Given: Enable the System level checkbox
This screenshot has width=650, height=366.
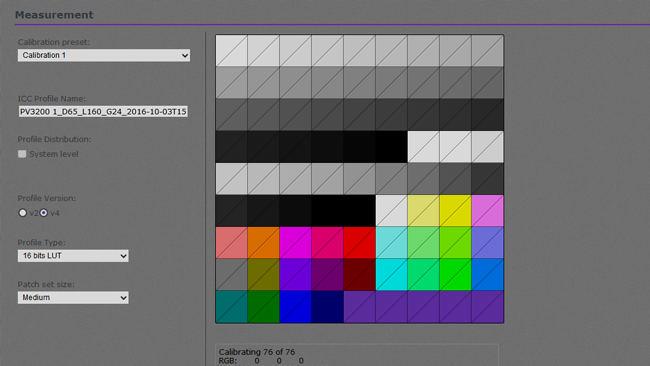Looking at the screenshot, I should coord(22,154).
